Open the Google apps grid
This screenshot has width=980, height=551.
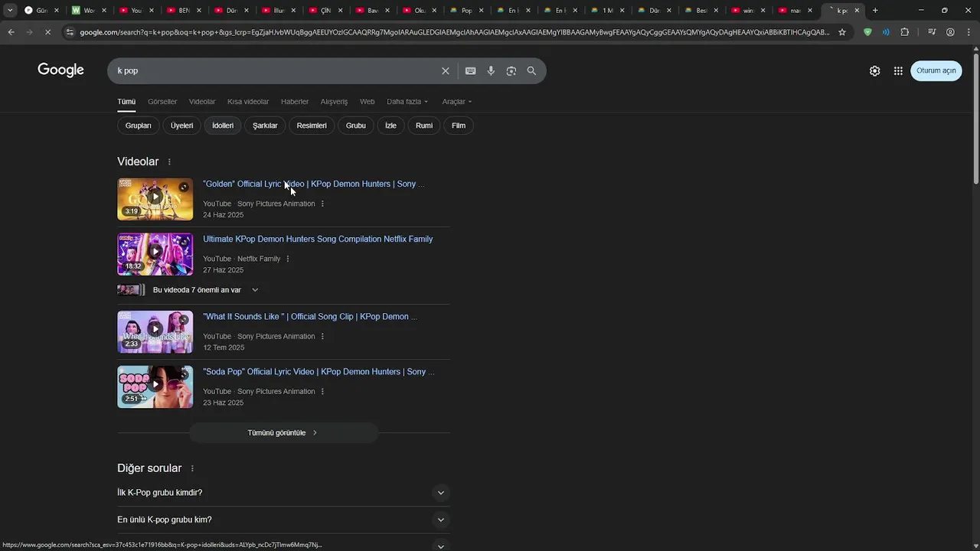[x=898, y=70]
